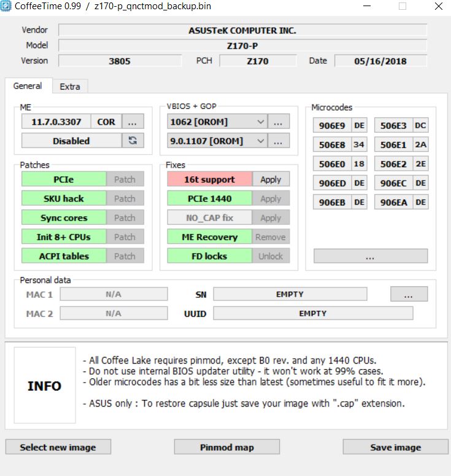Click the Date 05/16/2018 field
This screenshot has width=451, height=476.
[x=380, y=61]
